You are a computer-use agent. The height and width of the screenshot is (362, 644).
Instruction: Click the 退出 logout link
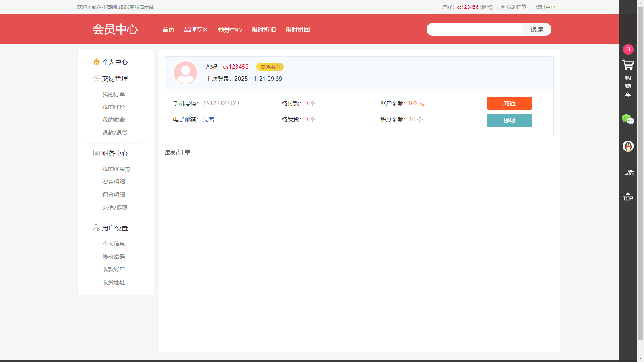coord(486,7)
